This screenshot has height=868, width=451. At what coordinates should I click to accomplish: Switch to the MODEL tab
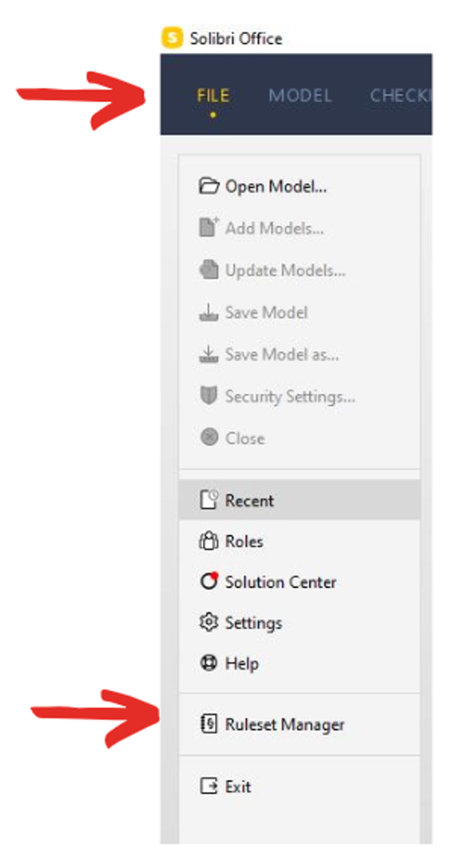click(x=300, y=95)
